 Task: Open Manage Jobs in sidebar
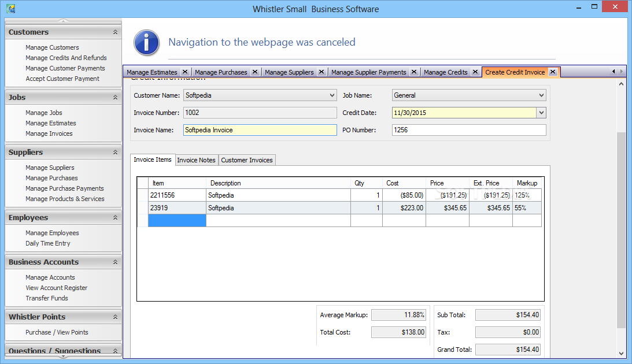click(43, 113)
